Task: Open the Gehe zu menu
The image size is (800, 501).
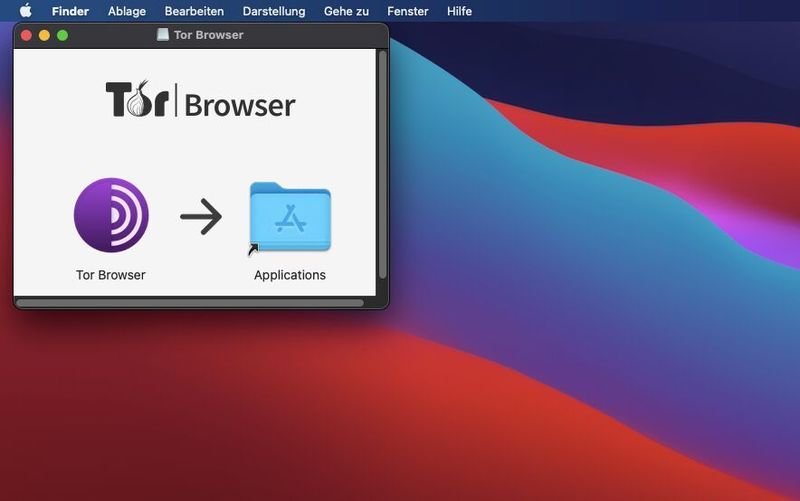Action: click(346, 11)
